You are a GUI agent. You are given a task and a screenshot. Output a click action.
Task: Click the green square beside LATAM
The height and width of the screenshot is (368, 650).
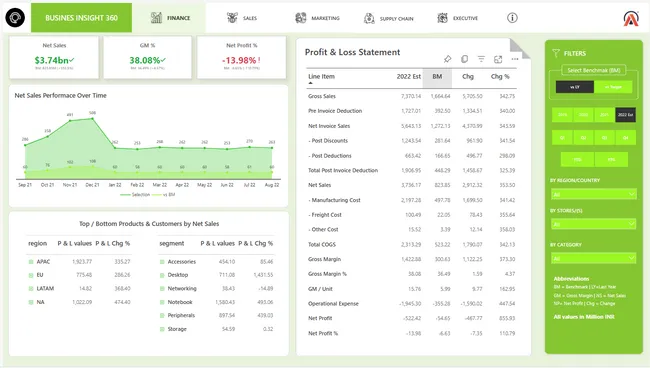pos(31,289)
